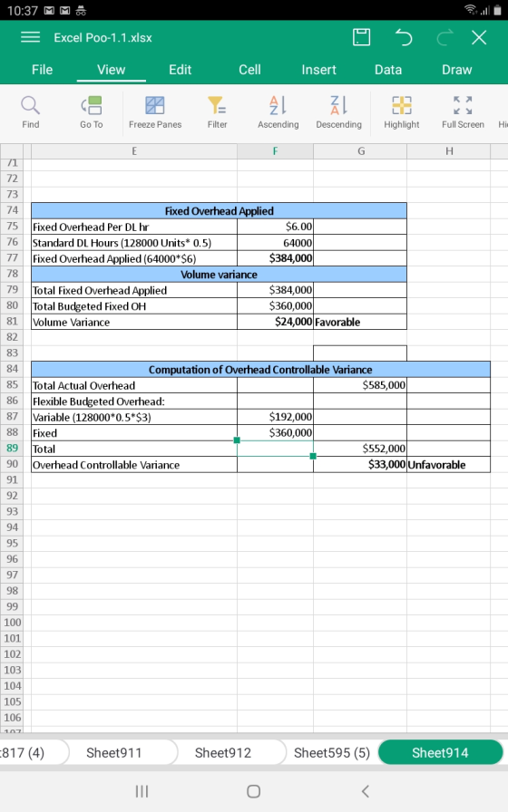Switch to Sheet911 tab
The width and height of the screenshot is (508, 812).
pos(114,752)
